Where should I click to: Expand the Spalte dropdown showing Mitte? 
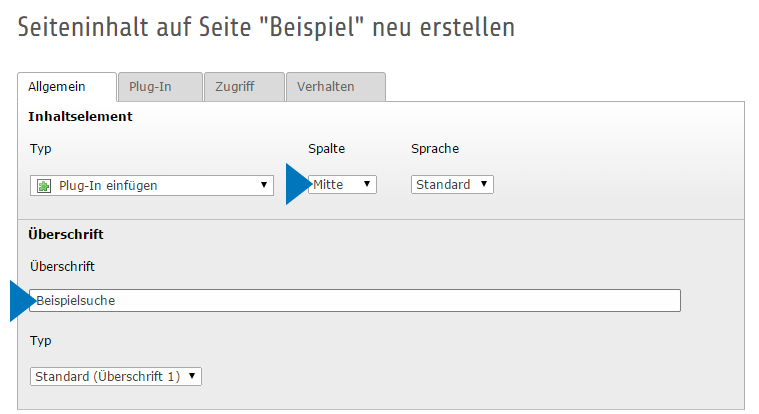click(342, 185)
